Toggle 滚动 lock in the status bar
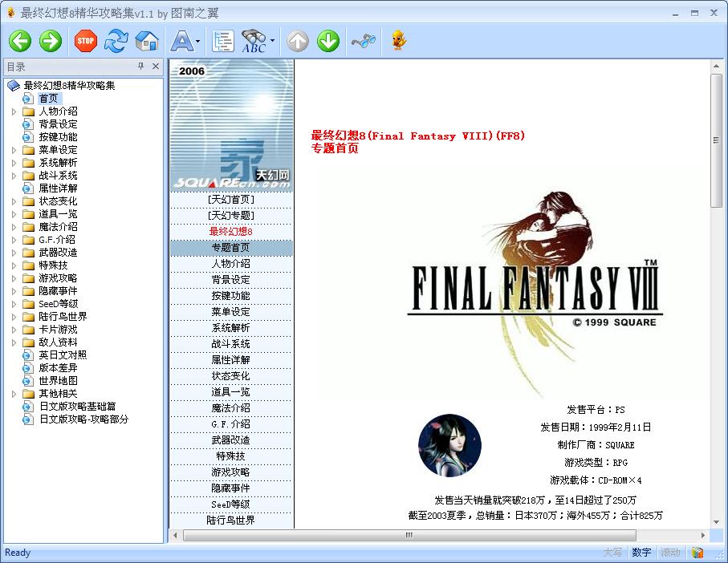 coord(670,553)
